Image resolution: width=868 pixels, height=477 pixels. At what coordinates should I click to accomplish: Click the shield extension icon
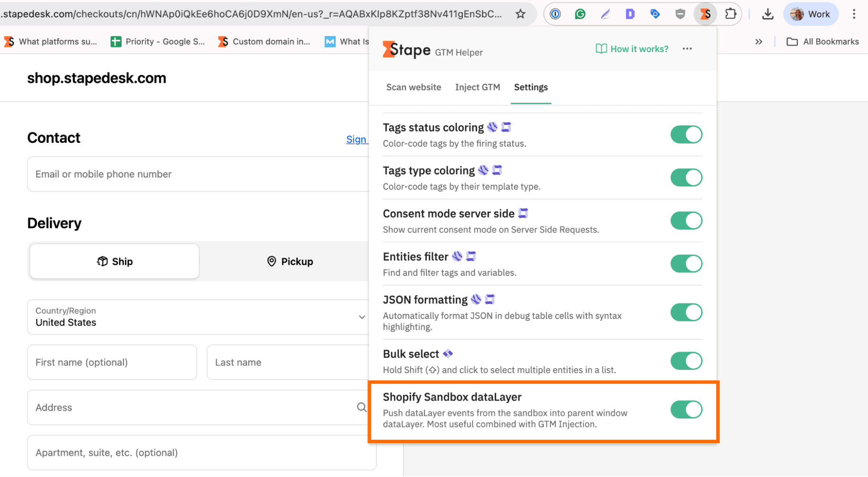(x=680, y=13)
